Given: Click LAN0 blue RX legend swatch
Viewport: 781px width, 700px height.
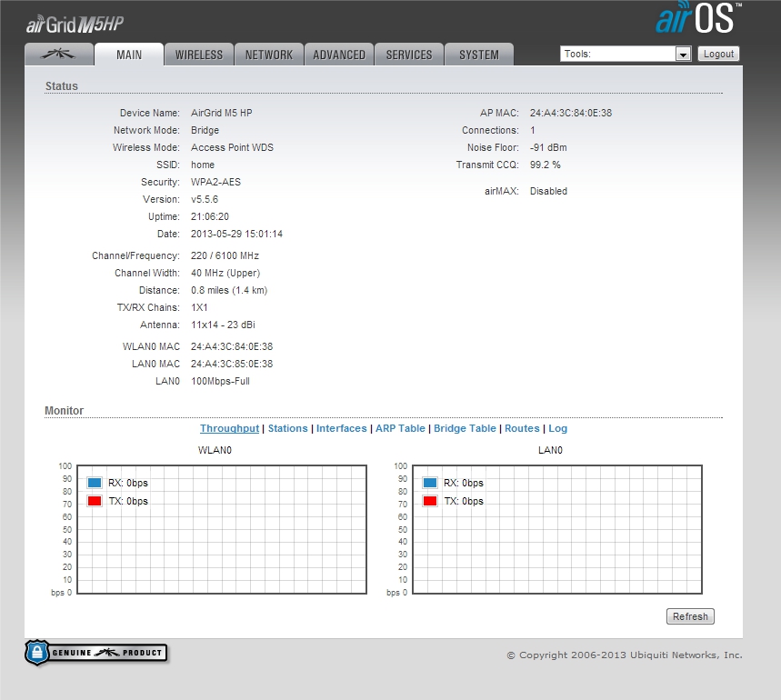Looking at the screenshot, I should [430, 483].
